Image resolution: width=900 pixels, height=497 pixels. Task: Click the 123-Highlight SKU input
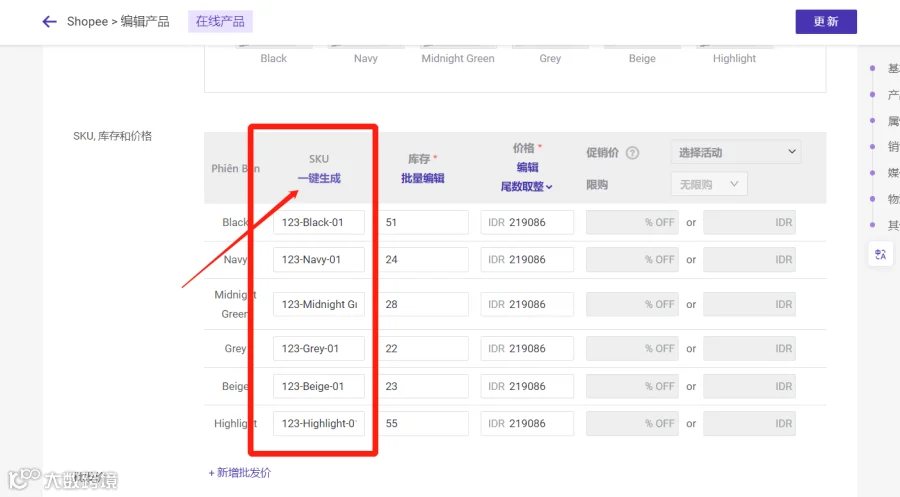pos(319,424)
